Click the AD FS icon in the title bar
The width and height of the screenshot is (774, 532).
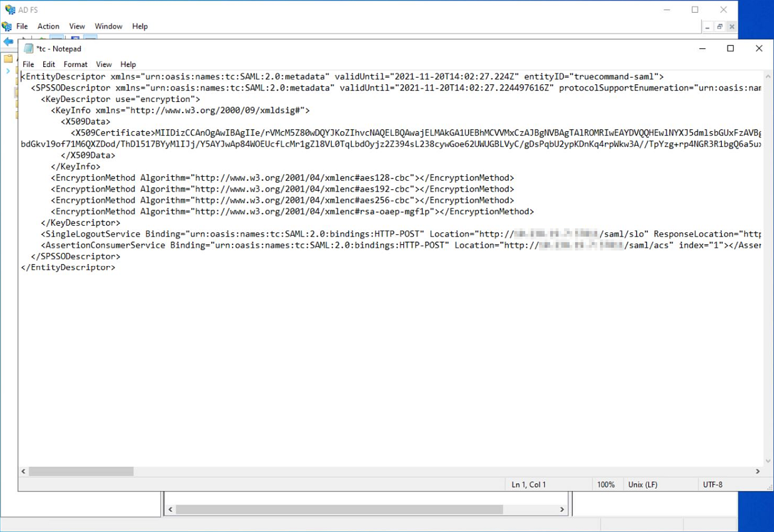coord(9,9)
